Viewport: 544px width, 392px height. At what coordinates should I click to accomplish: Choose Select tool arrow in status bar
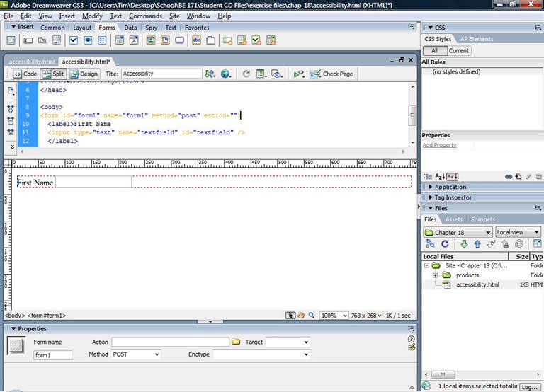[290, 316]
